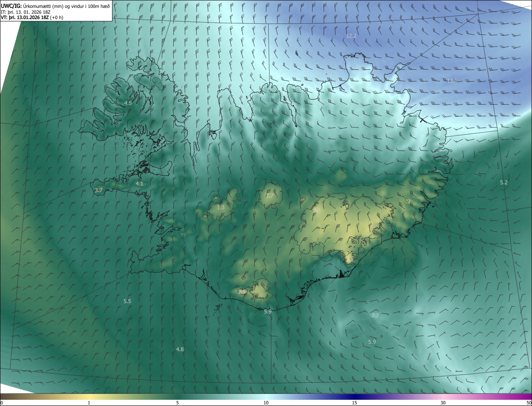Click the 4.5 value over the Westfjords
This screenshot has width=532, height=406.
128,103
